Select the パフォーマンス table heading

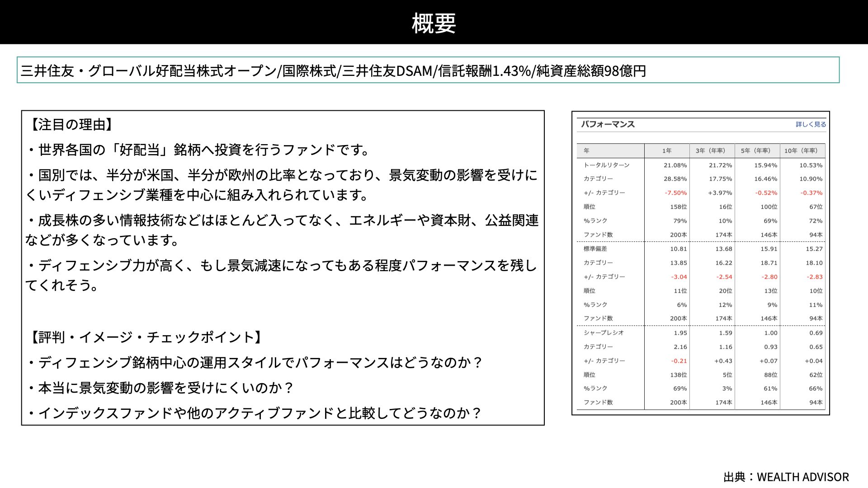click(608, 124)
